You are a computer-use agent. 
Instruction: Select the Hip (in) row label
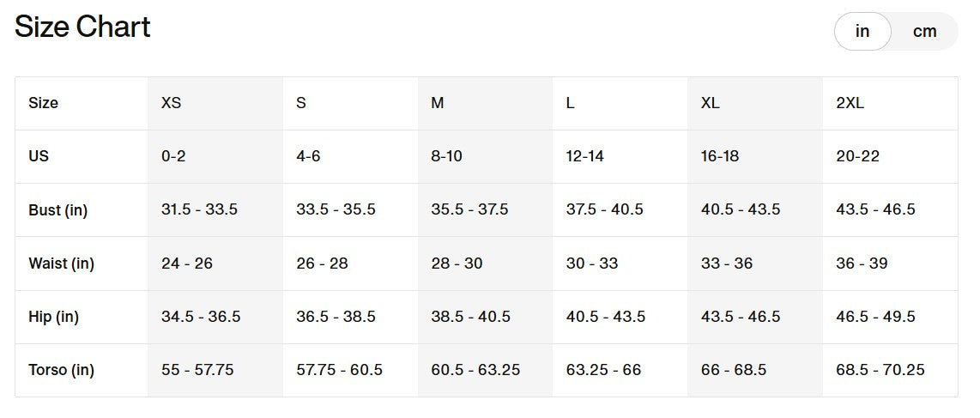click(53, 317)
